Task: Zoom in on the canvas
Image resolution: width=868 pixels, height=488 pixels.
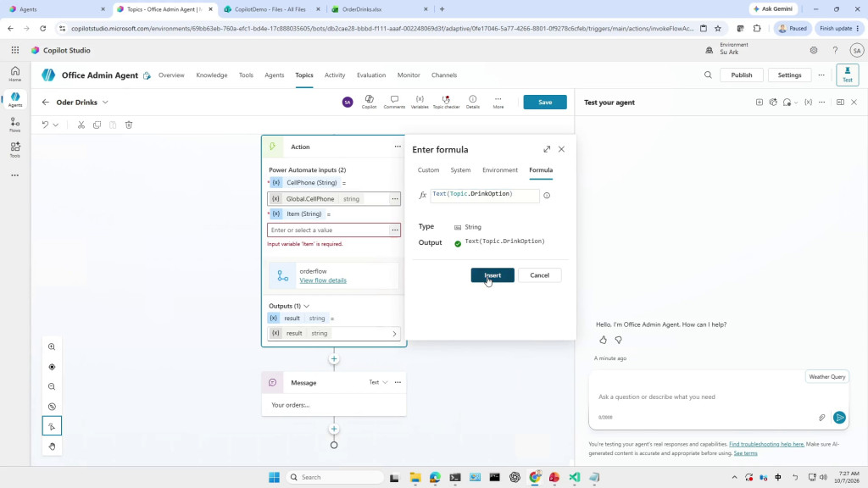Action: (x=52, y=347)
